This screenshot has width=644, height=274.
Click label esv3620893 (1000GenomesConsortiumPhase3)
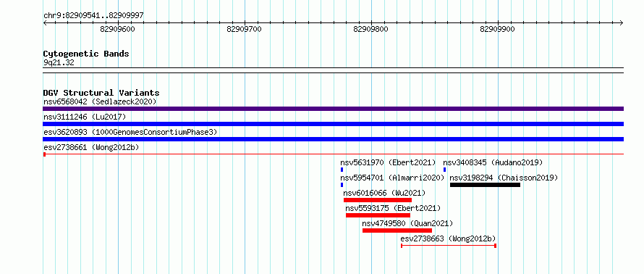pyautogui.click(x=130, y=132)
